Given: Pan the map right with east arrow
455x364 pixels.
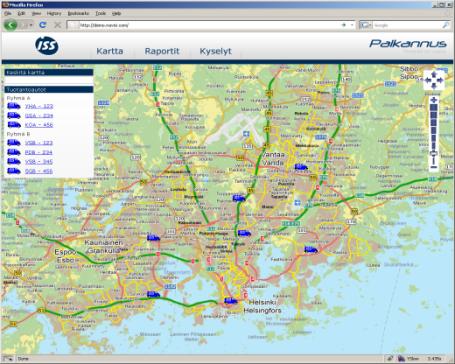Looking at the screenshot, I should pos(440,80).
